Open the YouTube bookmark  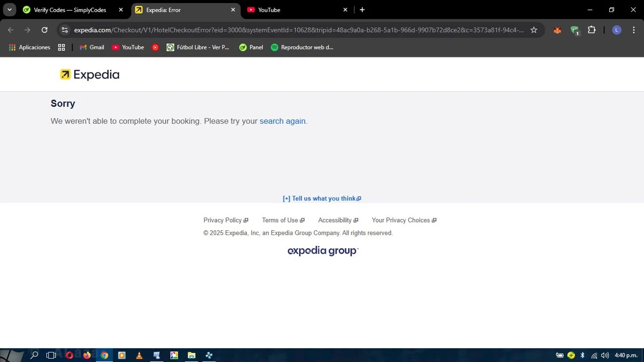(128, 47)
